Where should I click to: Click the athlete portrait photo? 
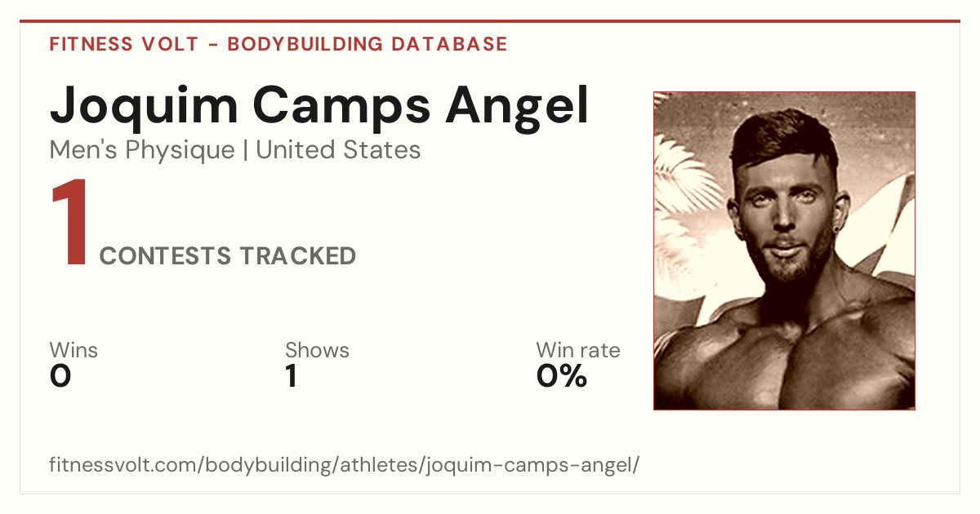click(x=784, y=250)
